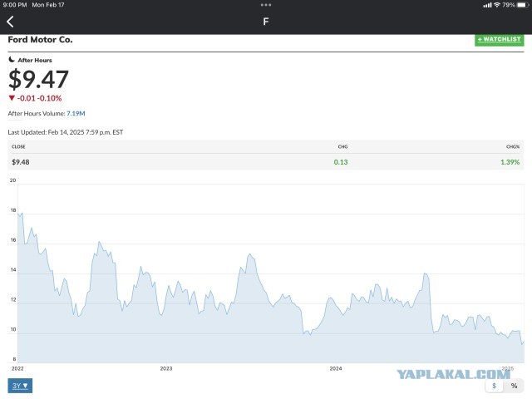
Task: Tap the three-dot multitasking indicator
Action: coord(266,5)
